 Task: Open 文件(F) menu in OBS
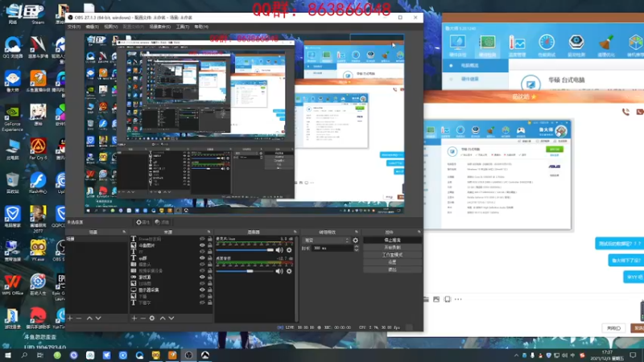74,27
